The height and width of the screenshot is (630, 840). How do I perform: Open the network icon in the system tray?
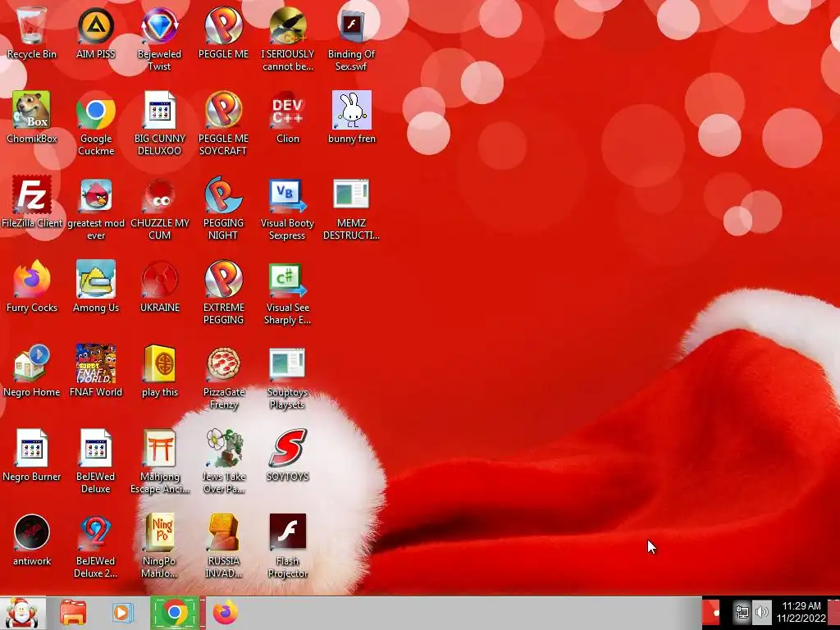click(742, 612)
